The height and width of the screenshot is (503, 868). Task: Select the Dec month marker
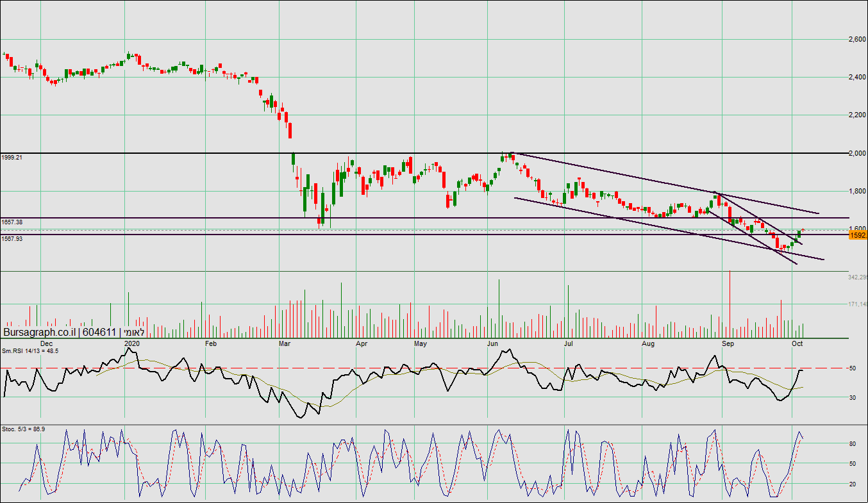coord(47,343)
